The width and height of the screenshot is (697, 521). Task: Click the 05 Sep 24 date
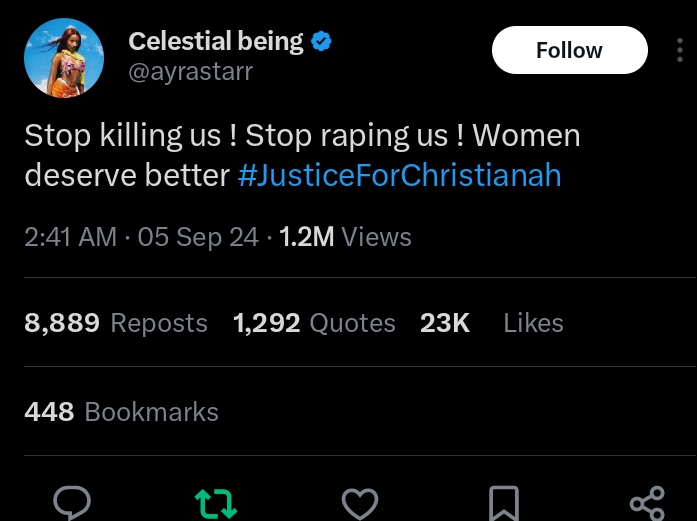198,237
